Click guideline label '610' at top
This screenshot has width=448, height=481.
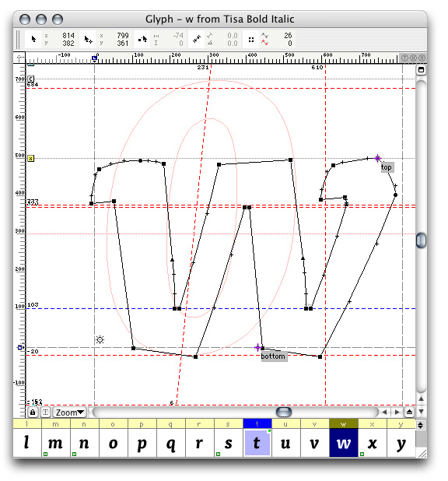coord(317,67)
